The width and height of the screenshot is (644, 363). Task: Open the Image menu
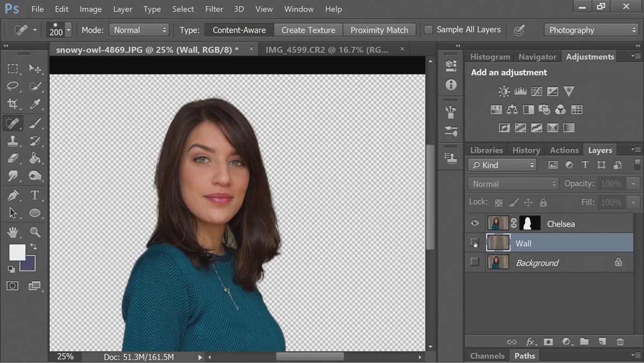[x=91, y=9]
